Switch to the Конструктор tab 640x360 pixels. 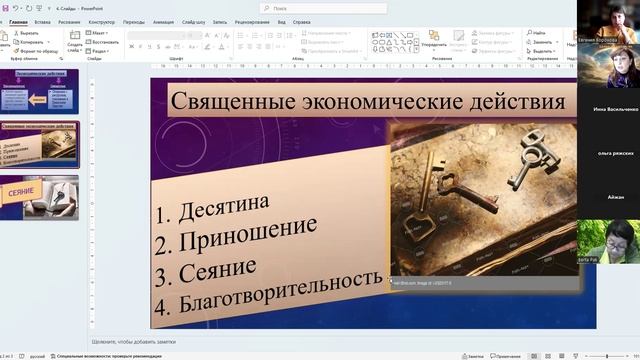click(102, 22)
